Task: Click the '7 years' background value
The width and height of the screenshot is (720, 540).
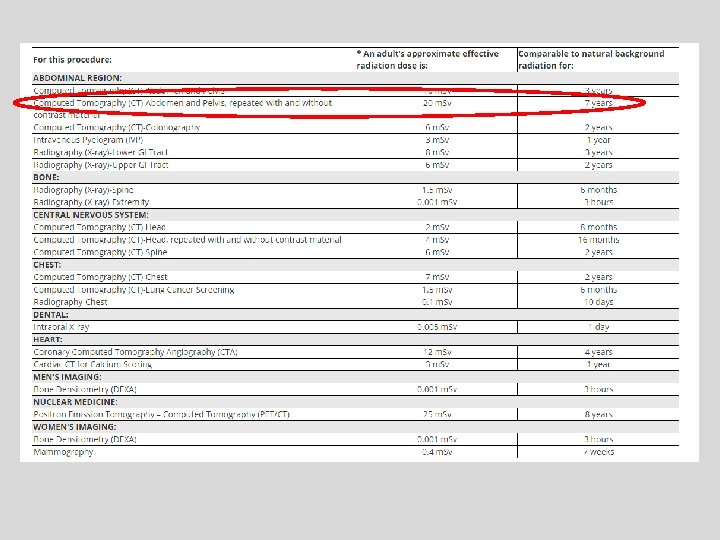Action: [598, 103]
